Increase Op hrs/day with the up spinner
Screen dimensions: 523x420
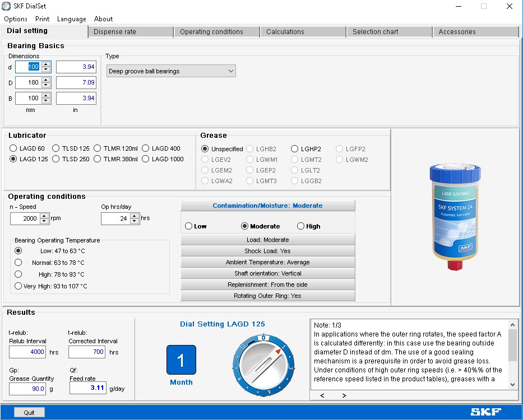pos(135,216)
